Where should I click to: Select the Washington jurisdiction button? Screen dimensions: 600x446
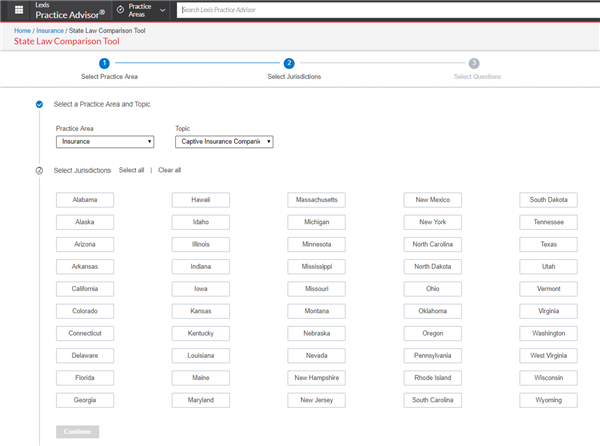[549, 334]
